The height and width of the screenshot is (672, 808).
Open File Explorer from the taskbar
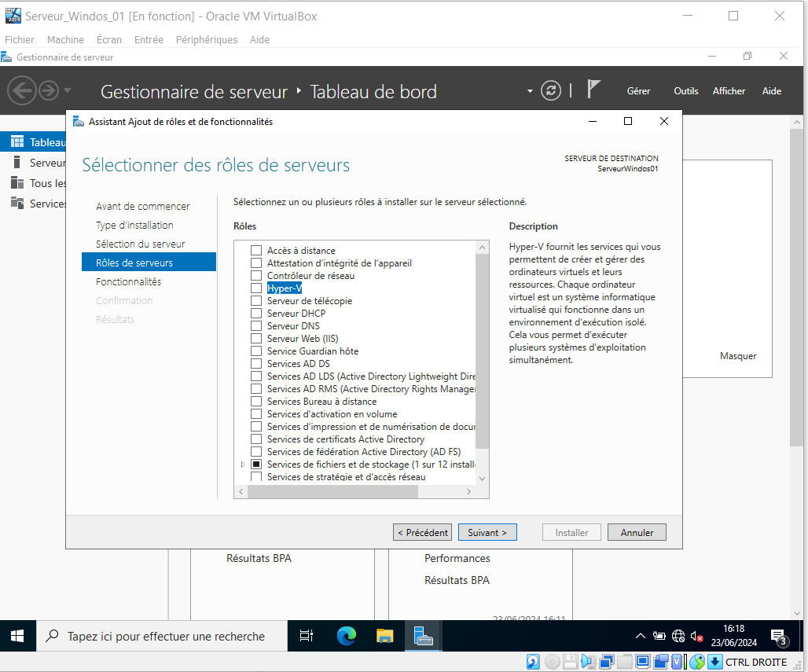[384, 636]
